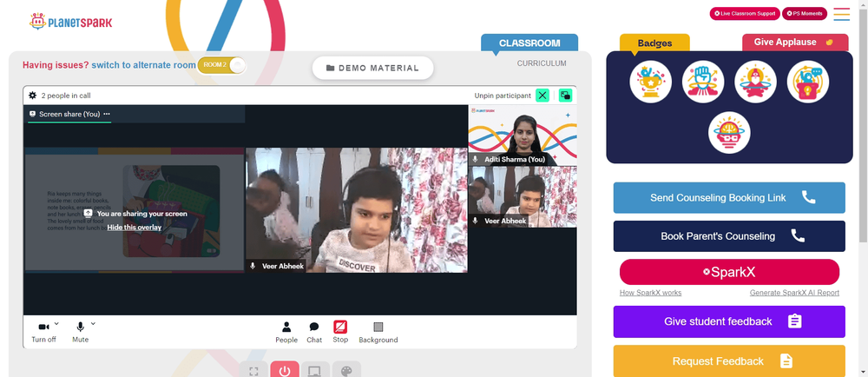Click the green screen layout icon beside unpin
The width and height of the screenshot is (868, 377).
click(565, 96)
